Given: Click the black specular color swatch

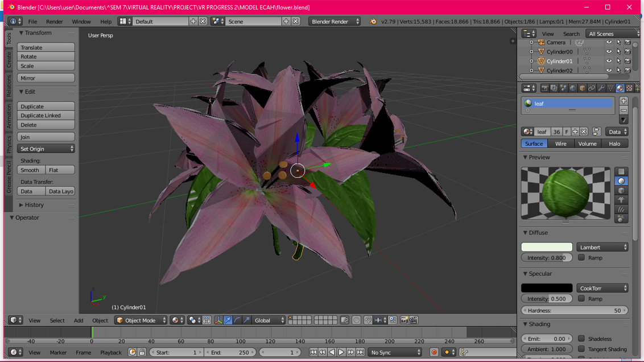Looking at the screenshot, I should coord(547,288).
